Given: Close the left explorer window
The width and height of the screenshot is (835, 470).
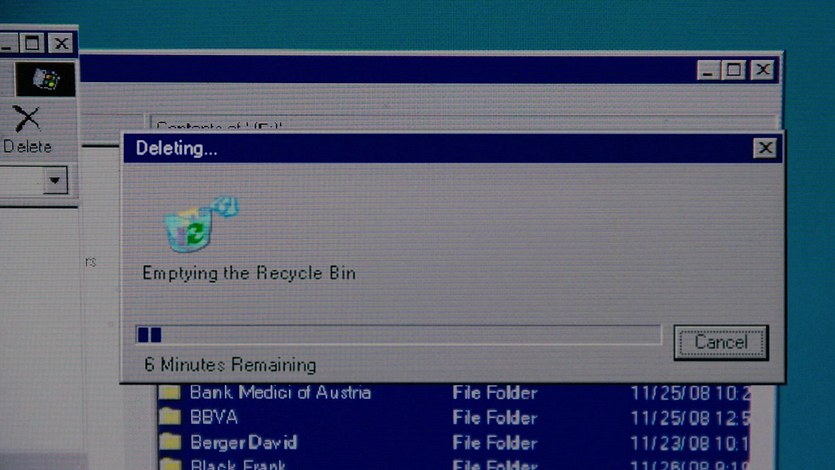Looking at the screenshot, I should click(61, 43).
